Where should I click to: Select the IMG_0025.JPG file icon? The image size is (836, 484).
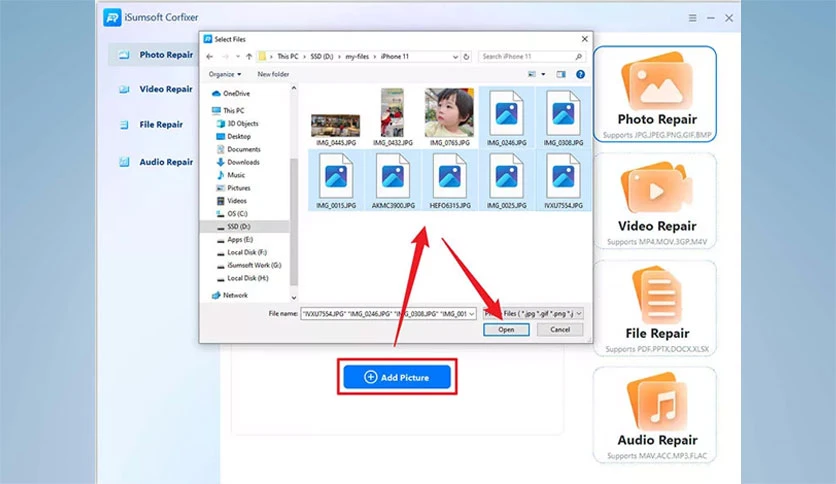click(x=507, y=176)
